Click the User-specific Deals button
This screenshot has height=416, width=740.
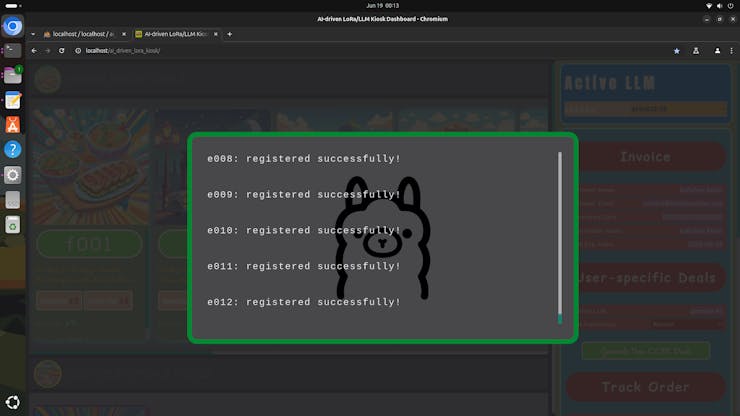pyautogui.click(x=648, y=278)
